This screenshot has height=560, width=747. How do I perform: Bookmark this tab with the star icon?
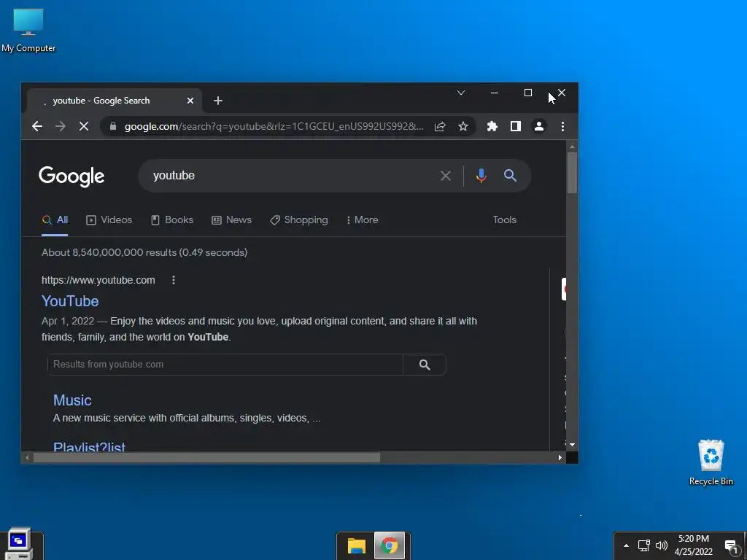(x=463, y=126)
